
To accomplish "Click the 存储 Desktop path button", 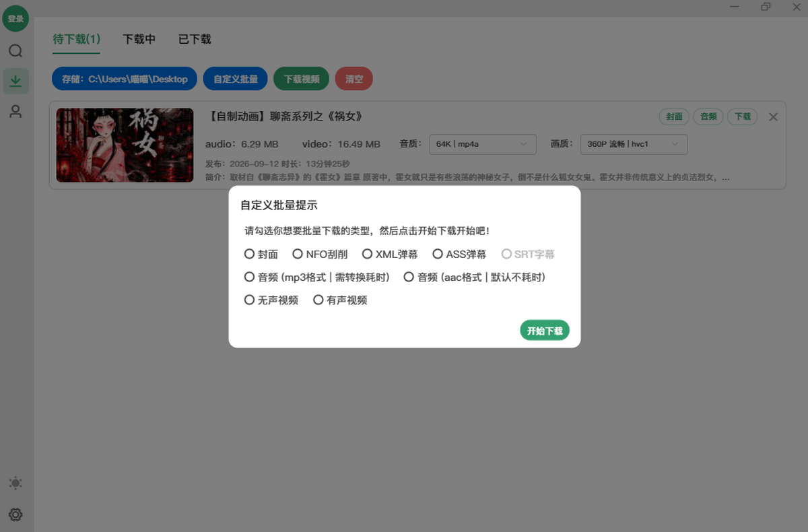I will pos(125,79).
